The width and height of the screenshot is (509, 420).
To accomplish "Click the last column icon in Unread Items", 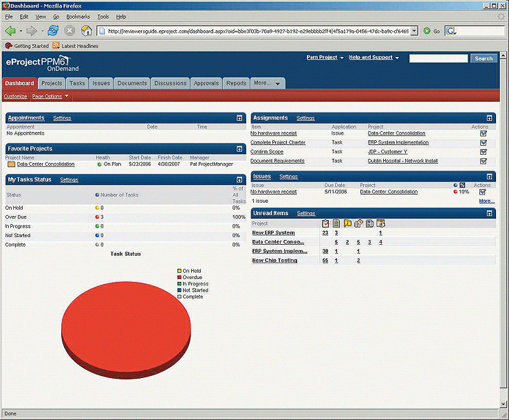I will point(380,223).
